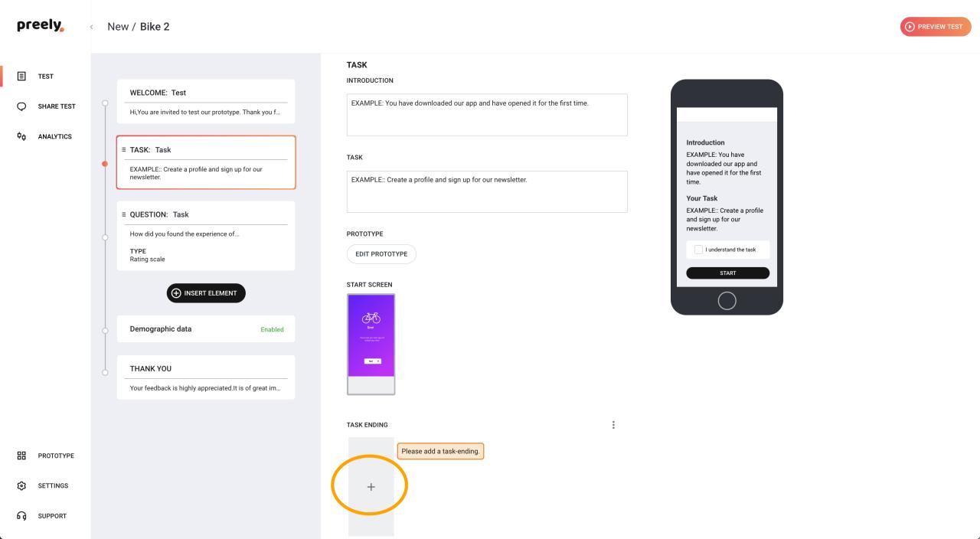Click the timeline dot beside the Welcome card
980x539 pixels.
tap(105, 103)
